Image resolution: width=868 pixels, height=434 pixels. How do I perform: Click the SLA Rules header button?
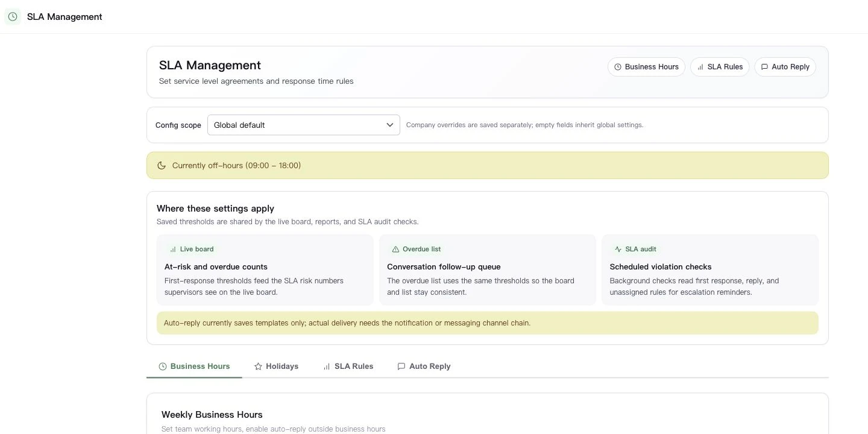(720, 67)
